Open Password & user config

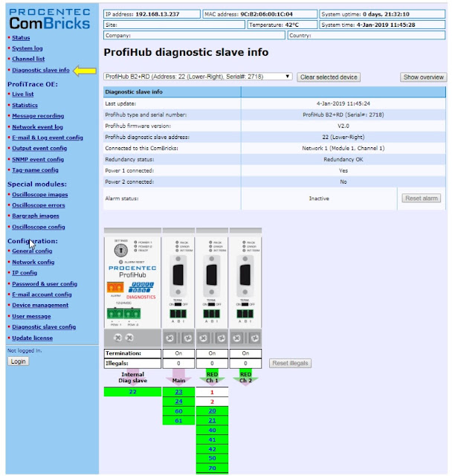45,284
